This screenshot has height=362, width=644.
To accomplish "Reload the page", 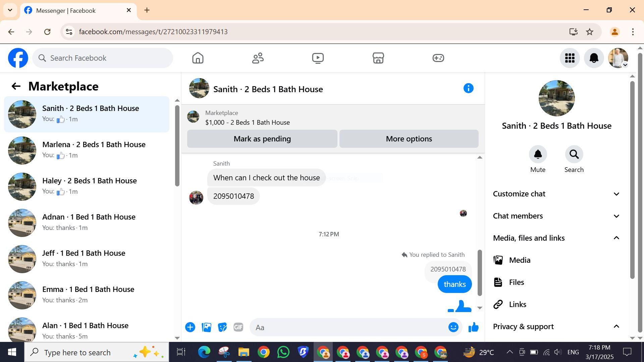I will (x=47, y=32).
